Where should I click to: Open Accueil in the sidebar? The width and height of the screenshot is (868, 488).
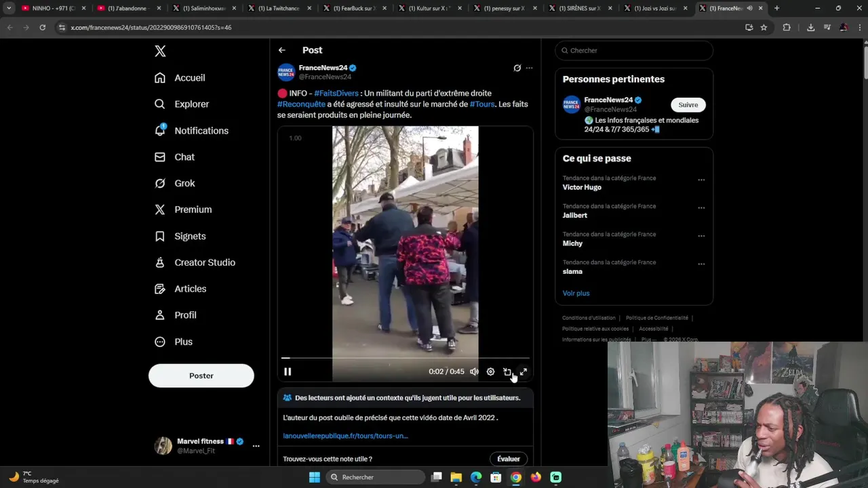pos(180,78)
